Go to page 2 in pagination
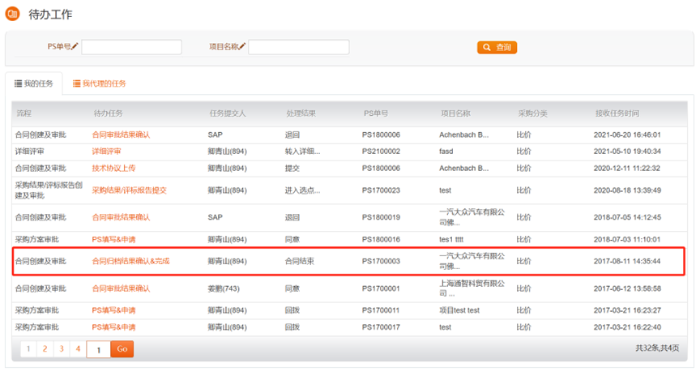Viewport: 700px width, 376px height. coord(45,349)
